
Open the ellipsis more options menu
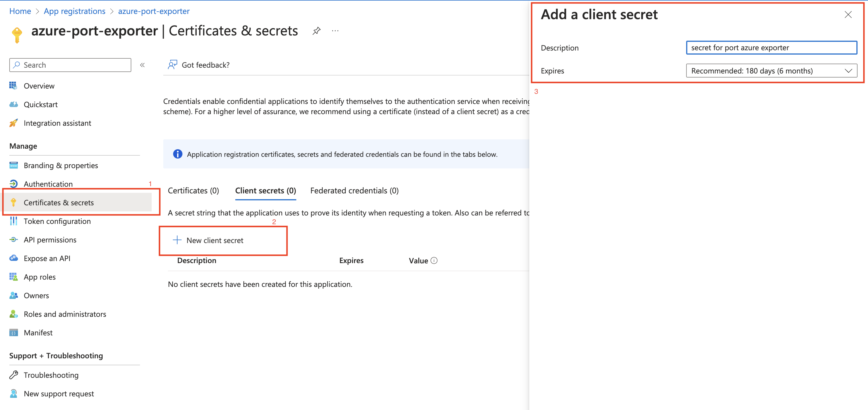[335, 31]
